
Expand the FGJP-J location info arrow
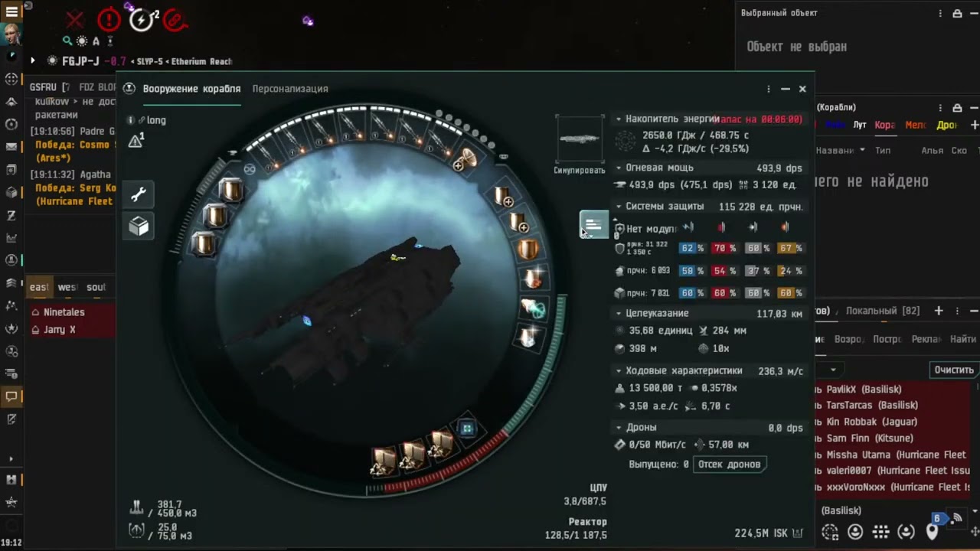(32, 60)
